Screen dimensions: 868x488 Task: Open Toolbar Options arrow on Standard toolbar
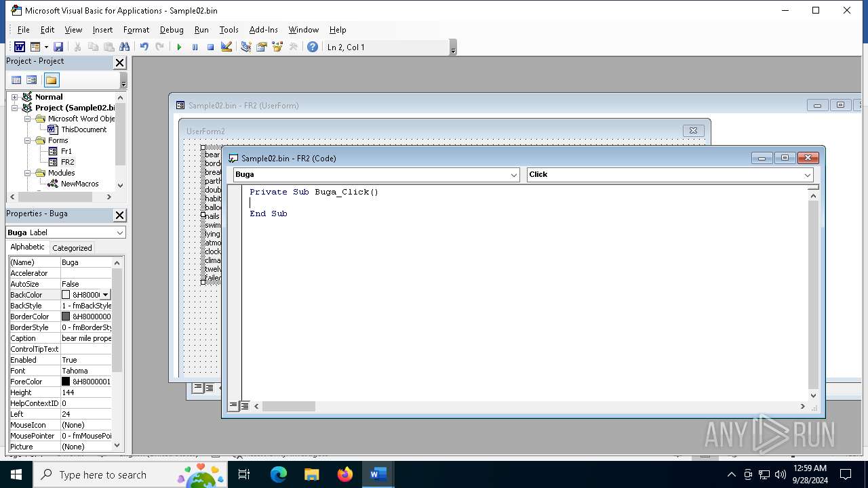click(x=453, y=47)
